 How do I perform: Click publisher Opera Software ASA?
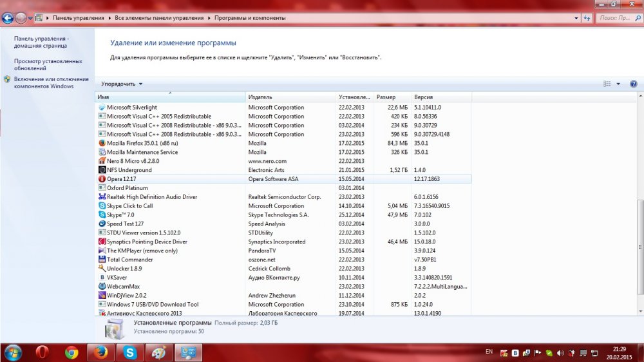click(273, 179)
